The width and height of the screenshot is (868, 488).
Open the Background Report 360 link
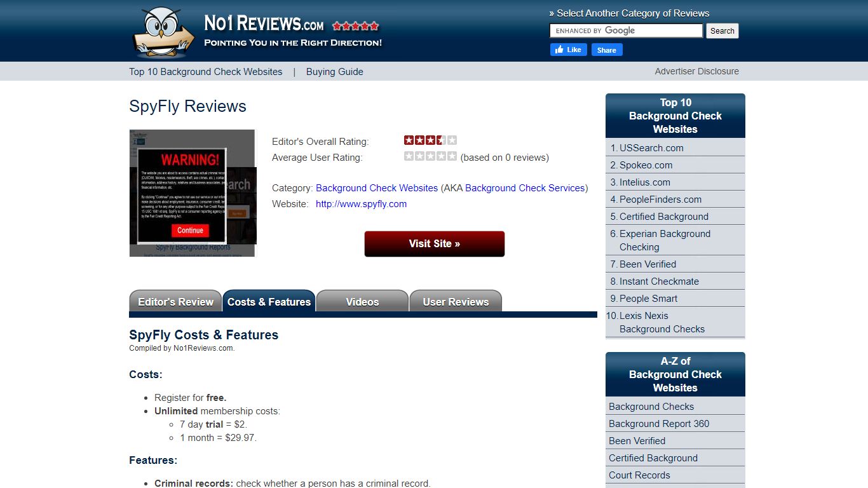point(659,424)
